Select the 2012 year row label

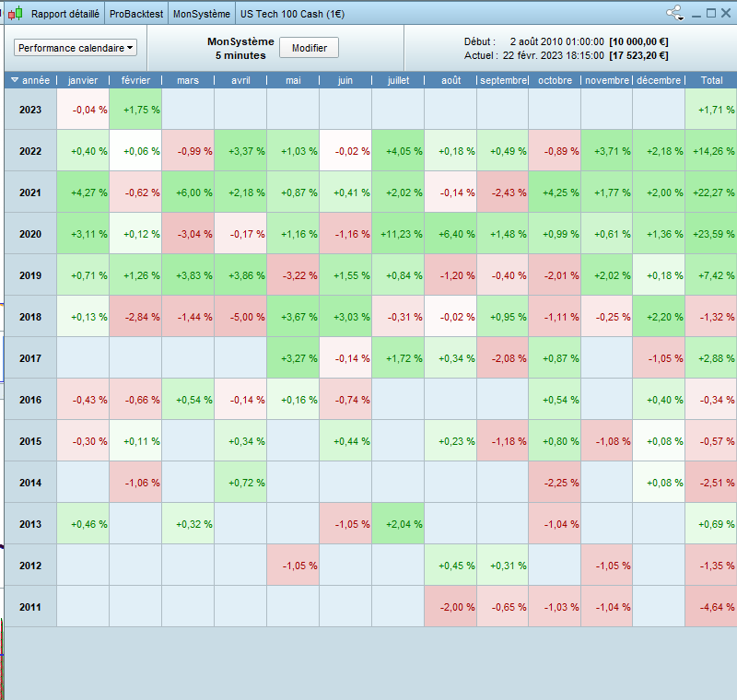[30, 566]
